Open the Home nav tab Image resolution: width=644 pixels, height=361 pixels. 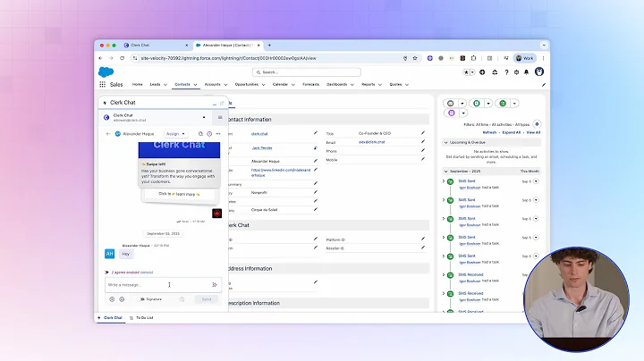click(x=137, y=85)
